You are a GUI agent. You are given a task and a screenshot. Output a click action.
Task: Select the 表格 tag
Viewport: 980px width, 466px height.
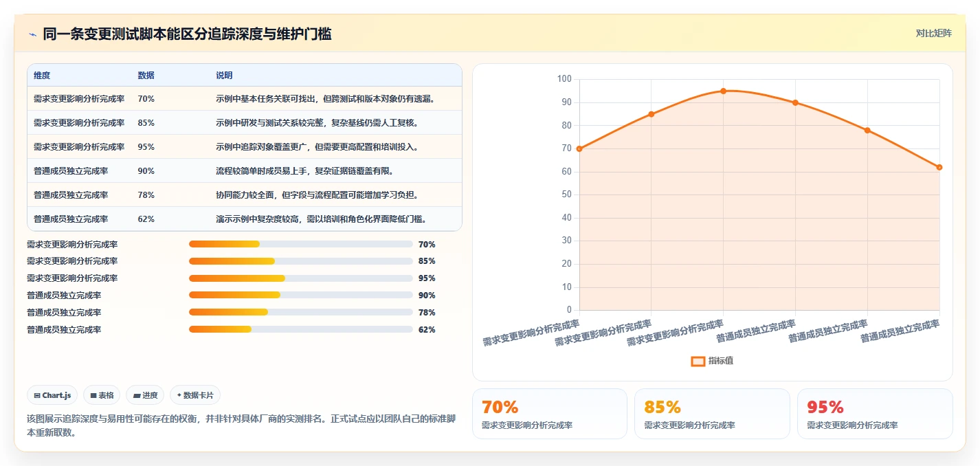tap(102, 395)
